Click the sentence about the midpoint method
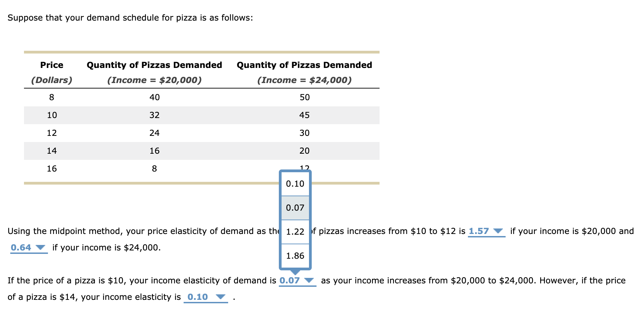 pos(137,231)
